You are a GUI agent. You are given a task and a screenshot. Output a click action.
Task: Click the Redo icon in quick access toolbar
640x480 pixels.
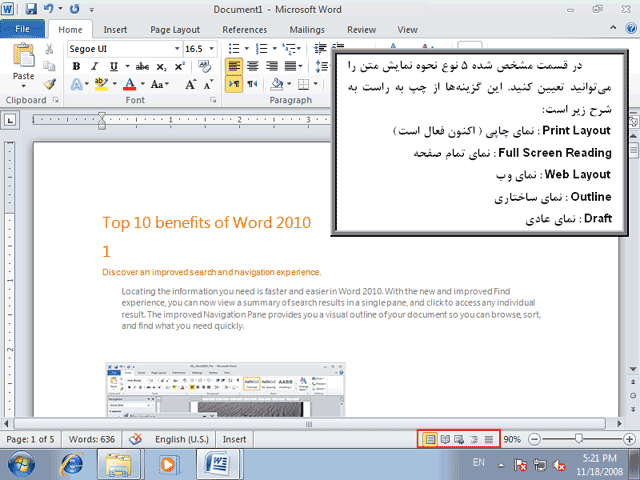(x=74, y=9)
